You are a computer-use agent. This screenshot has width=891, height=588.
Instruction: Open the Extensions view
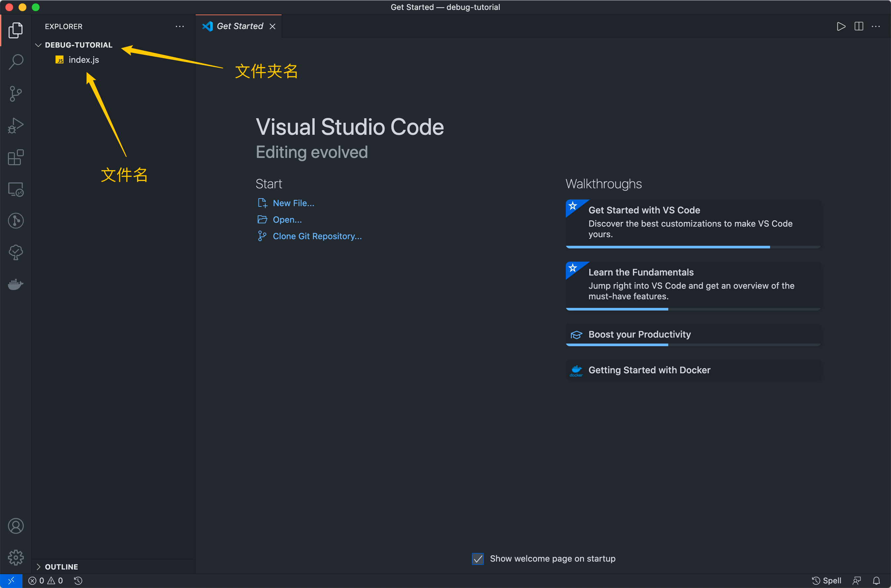pos(16,157)
